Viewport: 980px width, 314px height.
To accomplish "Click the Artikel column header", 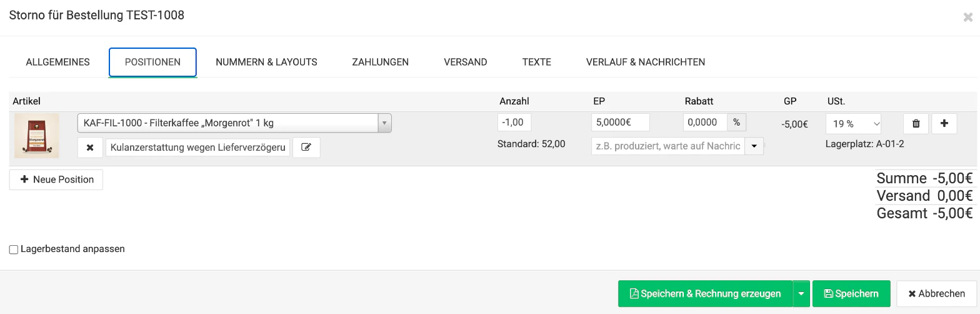I will 26,101.
